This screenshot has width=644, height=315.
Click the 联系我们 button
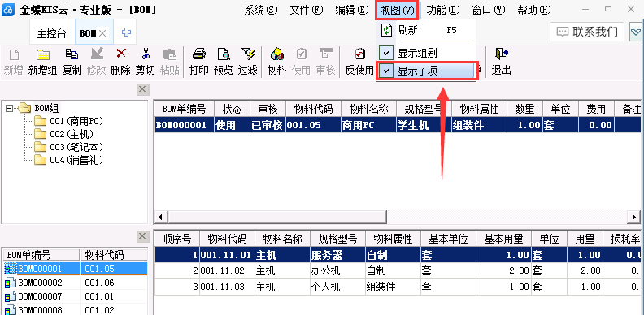pyautogui.click(x=587, y=32)
